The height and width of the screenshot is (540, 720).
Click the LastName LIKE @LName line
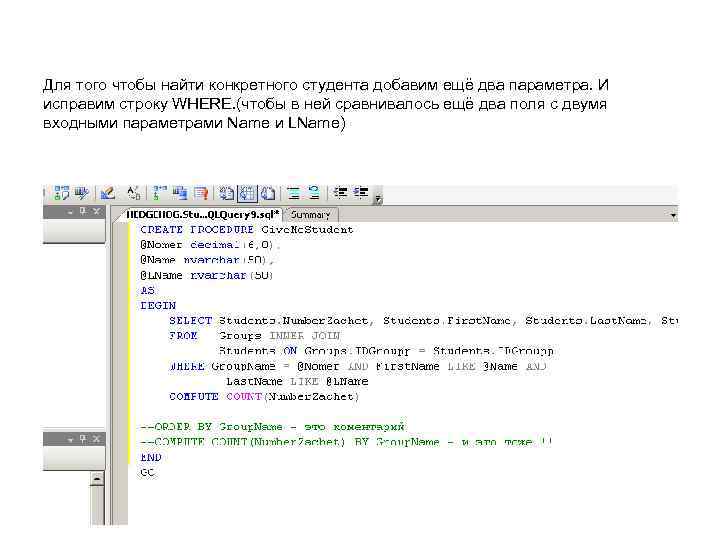297,382
